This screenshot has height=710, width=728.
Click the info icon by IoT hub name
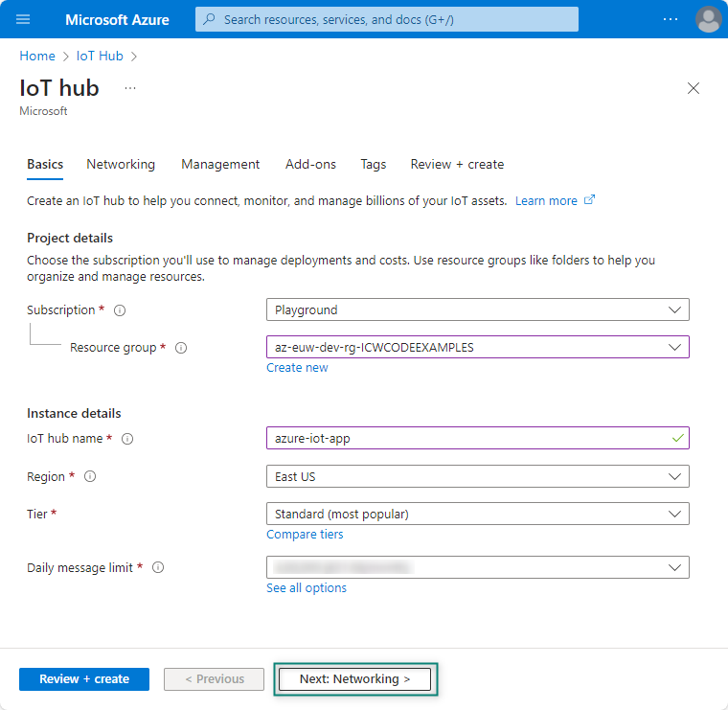127,439
